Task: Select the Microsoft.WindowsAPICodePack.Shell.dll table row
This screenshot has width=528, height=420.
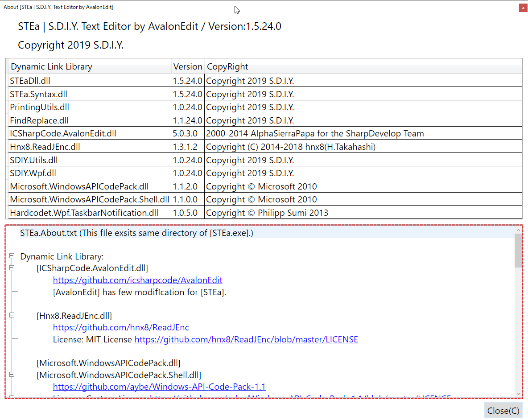Action: point(265,199)
